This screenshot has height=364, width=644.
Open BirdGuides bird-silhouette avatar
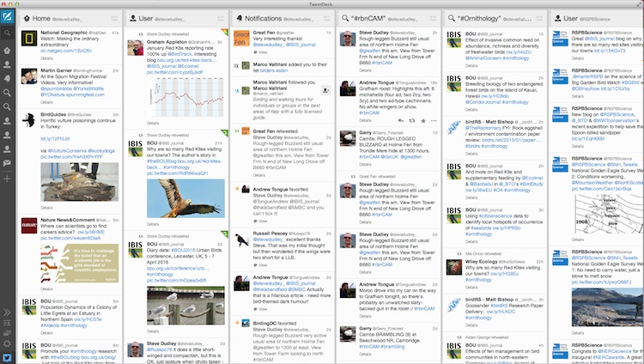pos(29,120)
